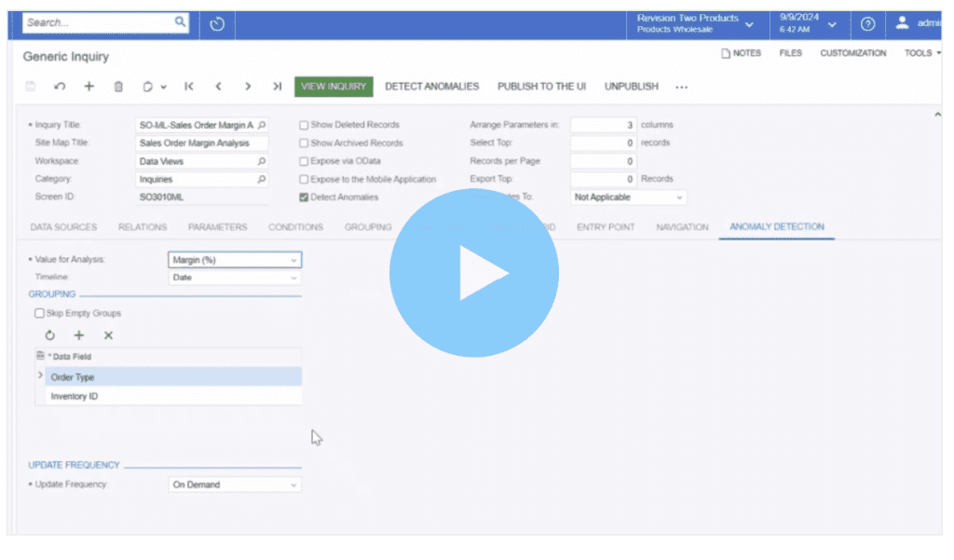Open the help question mark icon
954x560 pixels.
click(867, 24)
